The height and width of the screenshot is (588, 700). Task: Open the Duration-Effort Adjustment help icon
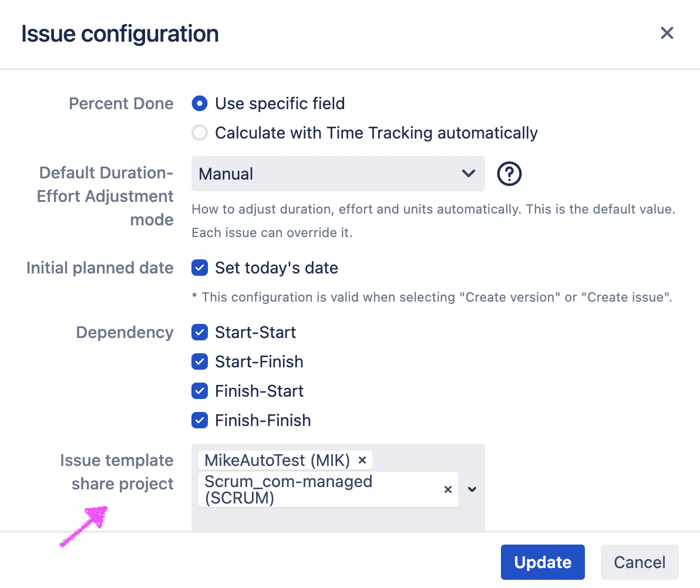509,174
